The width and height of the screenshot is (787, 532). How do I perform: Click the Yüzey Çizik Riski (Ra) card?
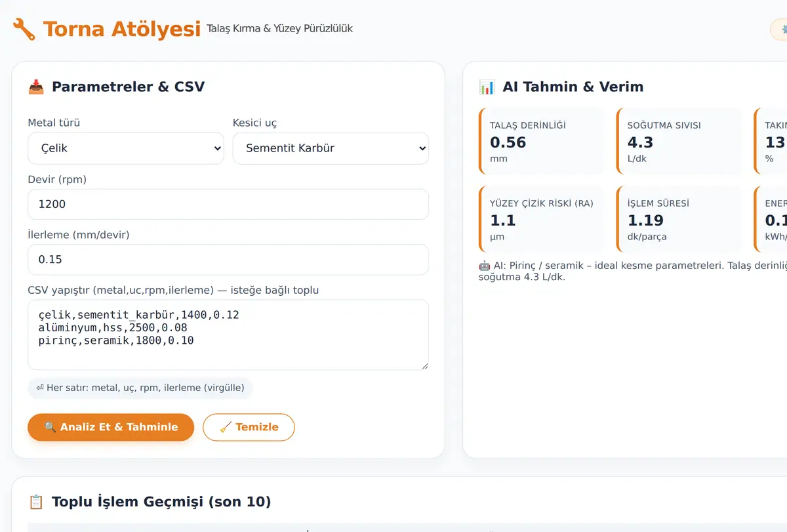541,220
